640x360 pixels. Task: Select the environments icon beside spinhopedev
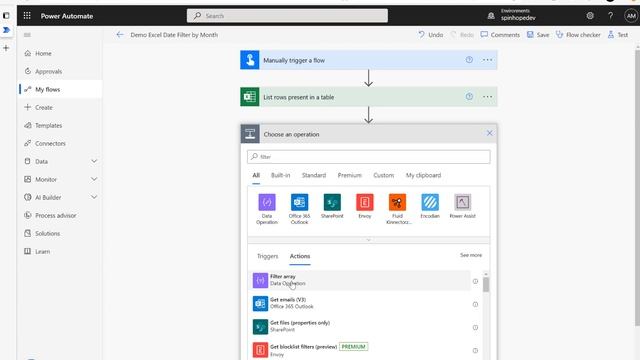point(491,16)
